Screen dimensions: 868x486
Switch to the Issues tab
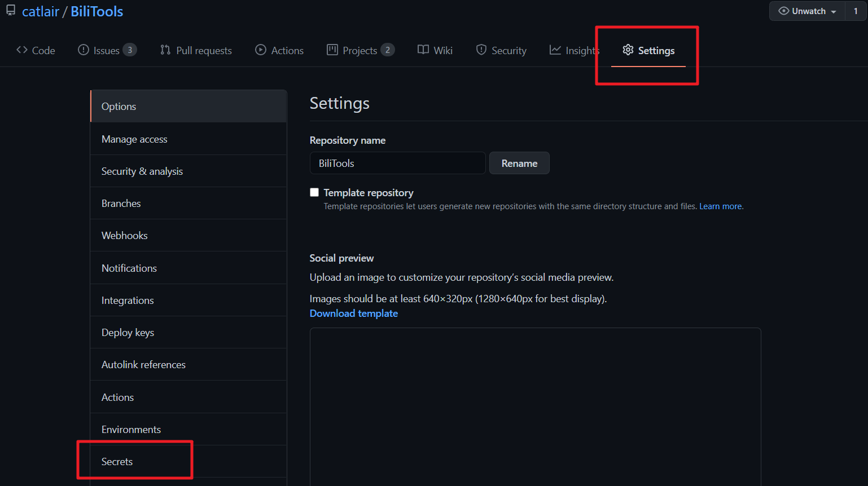click(107, 50)
